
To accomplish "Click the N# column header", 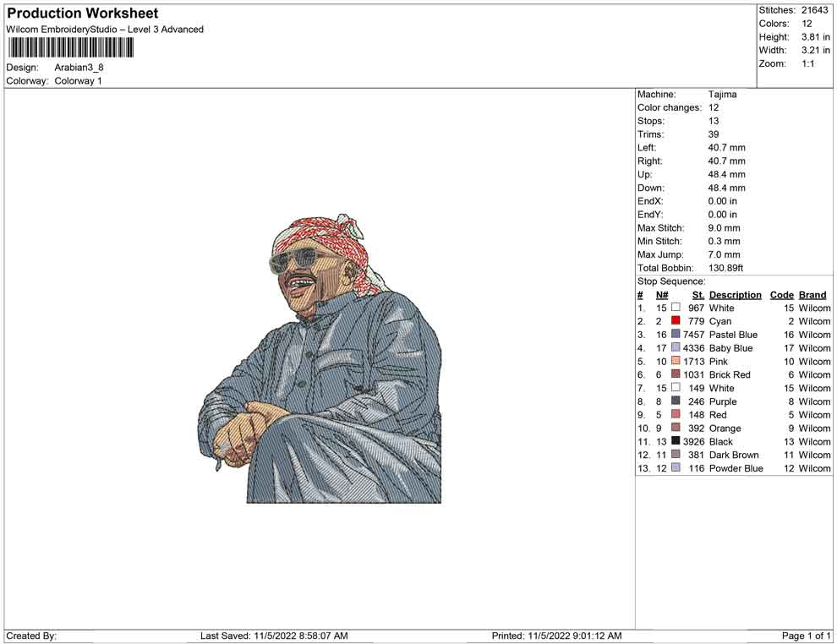I will pos(662,295).
